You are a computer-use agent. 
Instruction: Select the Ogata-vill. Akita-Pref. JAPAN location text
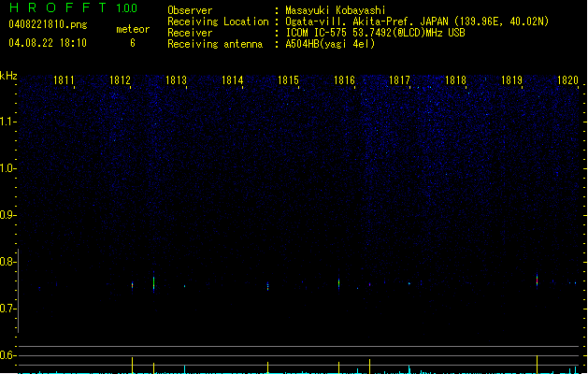[417, 22]
